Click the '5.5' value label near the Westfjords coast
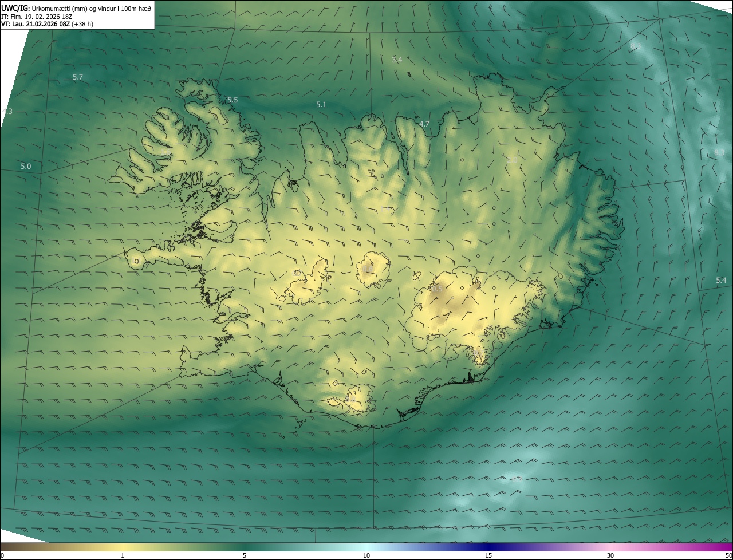733x560 pixels. point(232,100)
